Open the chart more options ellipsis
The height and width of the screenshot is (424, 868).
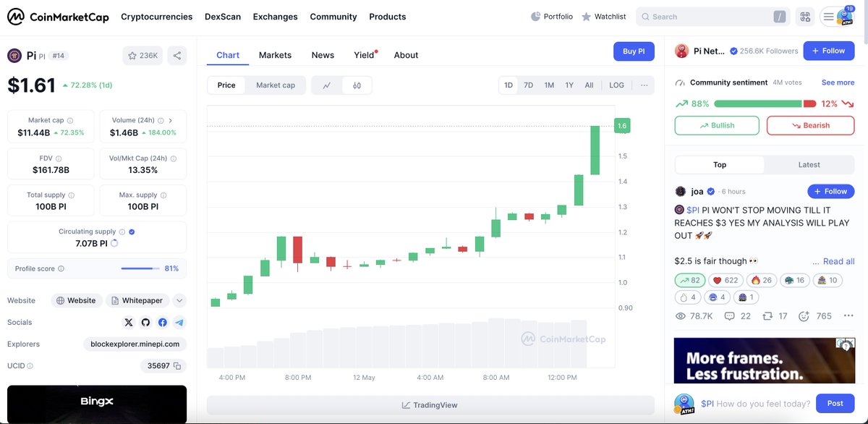click(644, 85)
